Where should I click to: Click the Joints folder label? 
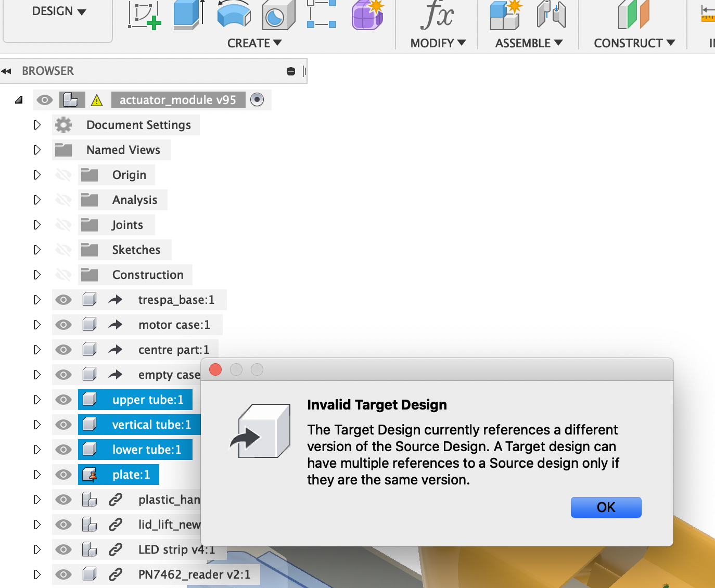(127, 225)
